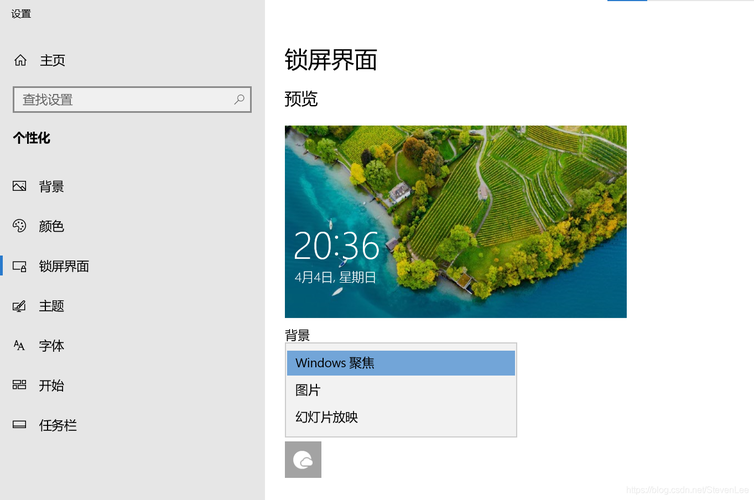Choose 幻灯片放映 in background dropdown
This screenshot has height=500, width=754.
coord(401,417)
